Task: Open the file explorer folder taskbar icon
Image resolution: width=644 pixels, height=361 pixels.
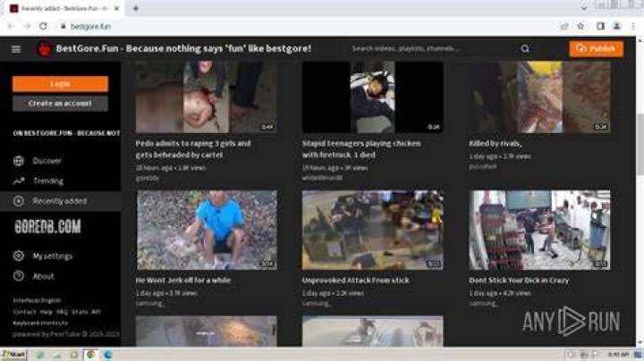Action: 73,355
